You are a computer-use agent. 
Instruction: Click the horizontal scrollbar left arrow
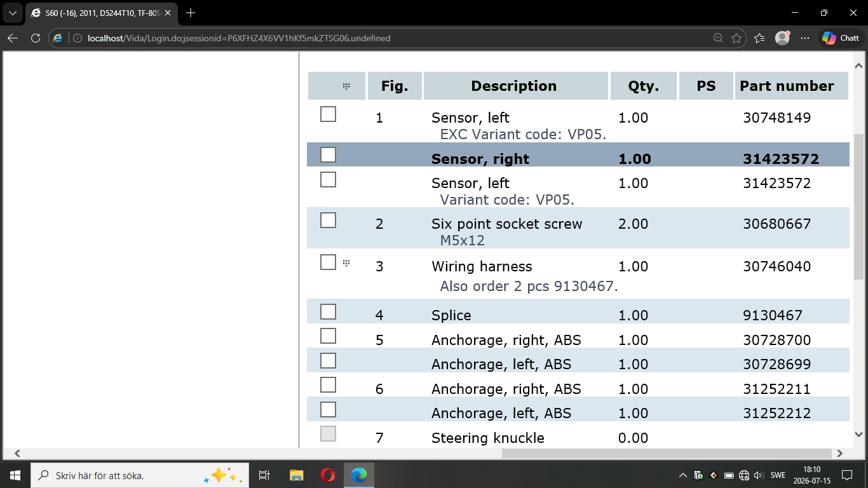click(x=17, y=454)
